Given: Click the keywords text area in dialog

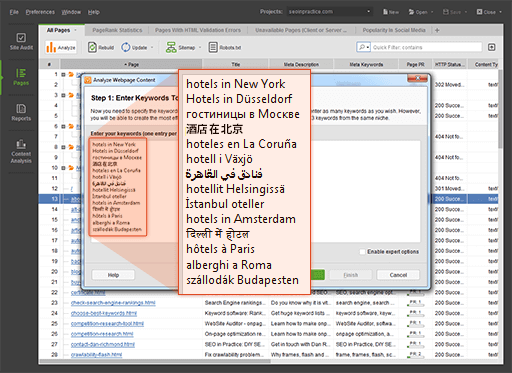Looking at the screenshot, I should pyautogui.click(x=255, y=191).
